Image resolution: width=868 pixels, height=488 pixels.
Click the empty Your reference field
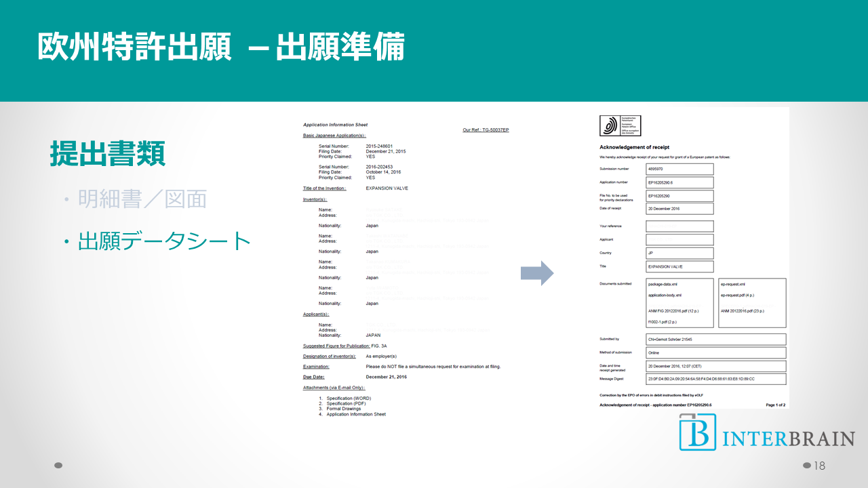click(x=679, y=226)
